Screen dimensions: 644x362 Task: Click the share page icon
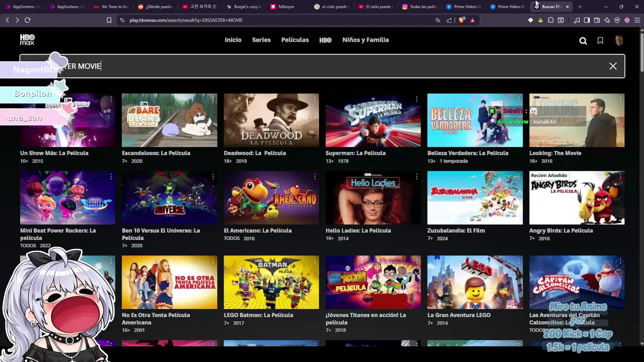coord(449,20)
